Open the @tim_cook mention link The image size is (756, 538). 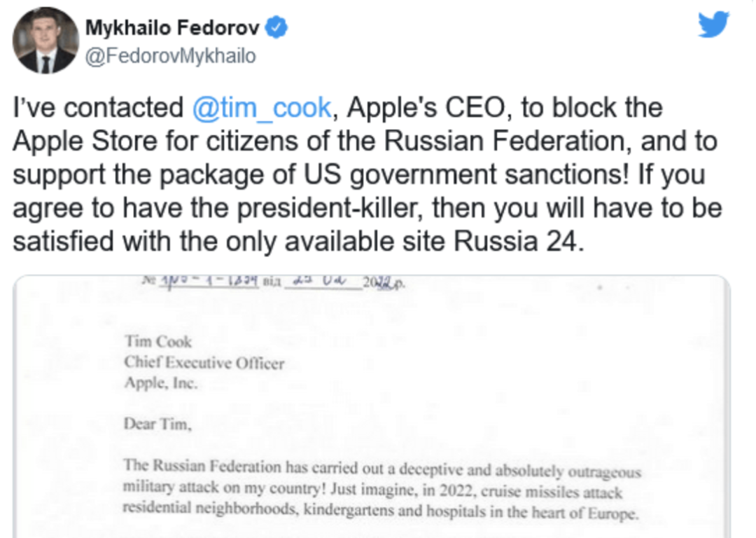click(x=261, y=108)
